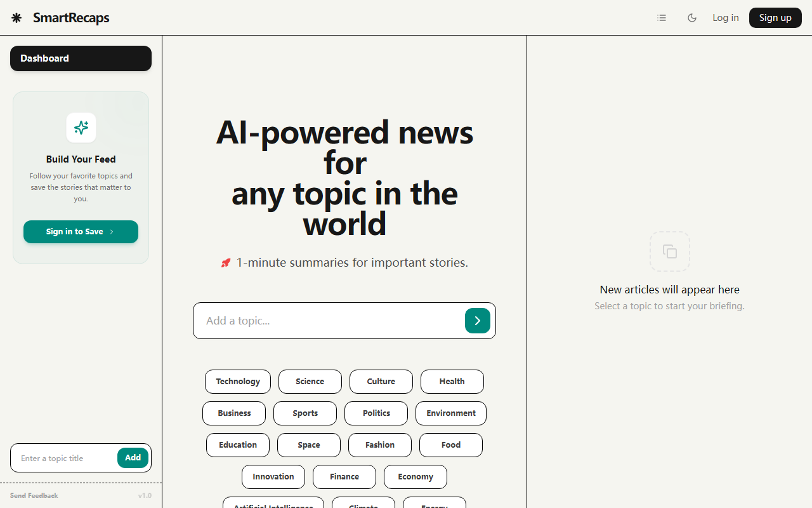This screenshot has width=812, height=508.
Task: Toggle dark mode with the moon icon
Action: point(692,18)
